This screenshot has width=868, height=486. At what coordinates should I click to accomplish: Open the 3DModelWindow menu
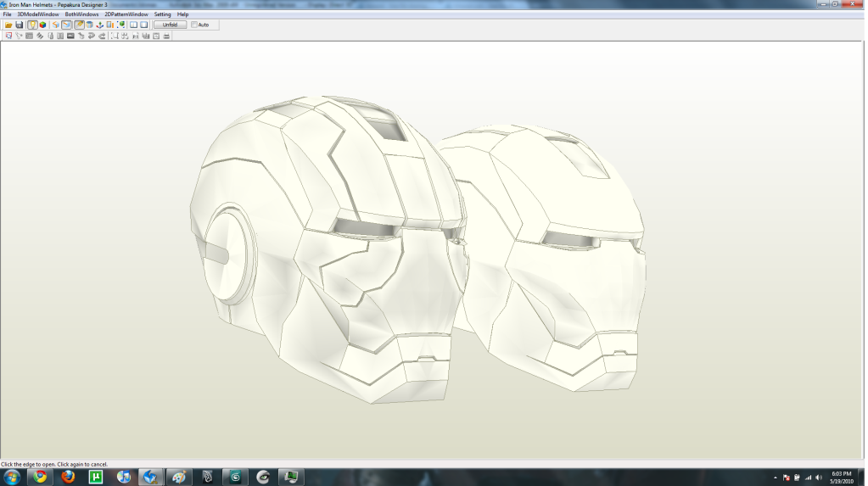coord(38,14)
